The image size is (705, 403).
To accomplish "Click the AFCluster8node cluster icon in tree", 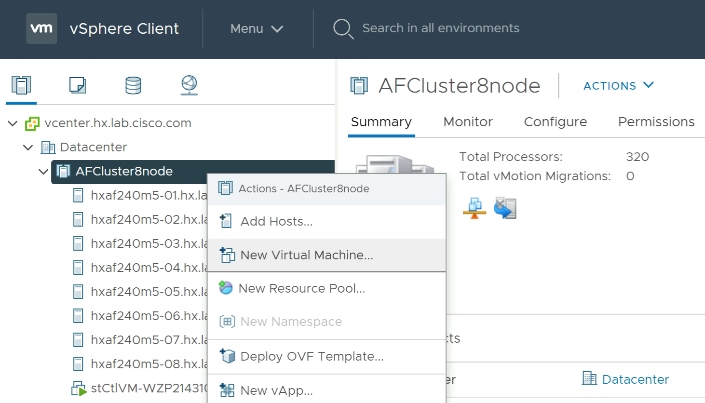I will [63, 171].
